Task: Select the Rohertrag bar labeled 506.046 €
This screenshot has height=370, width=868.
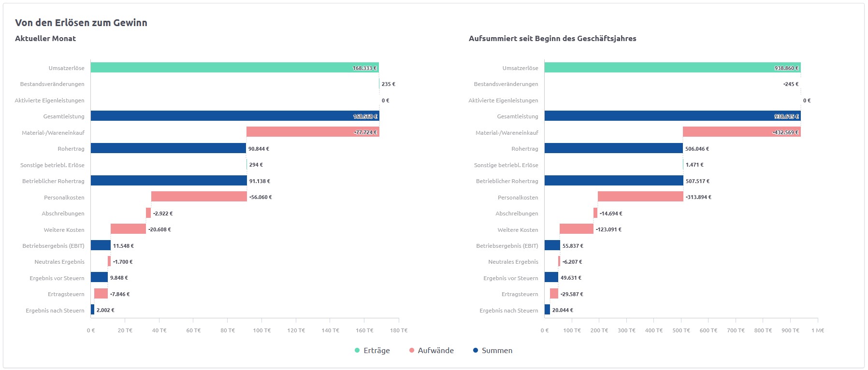Action: tap(614, 148)
